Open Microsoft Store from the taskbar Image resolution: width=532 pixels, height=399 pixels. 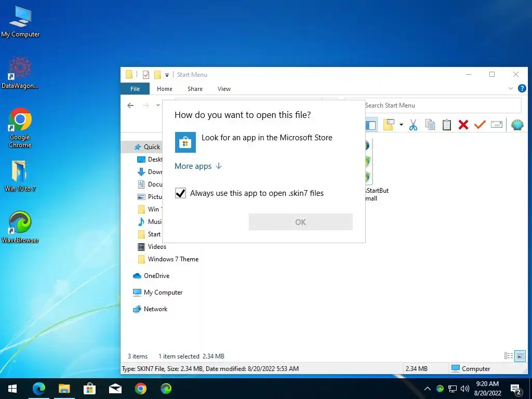click(89, 389)
